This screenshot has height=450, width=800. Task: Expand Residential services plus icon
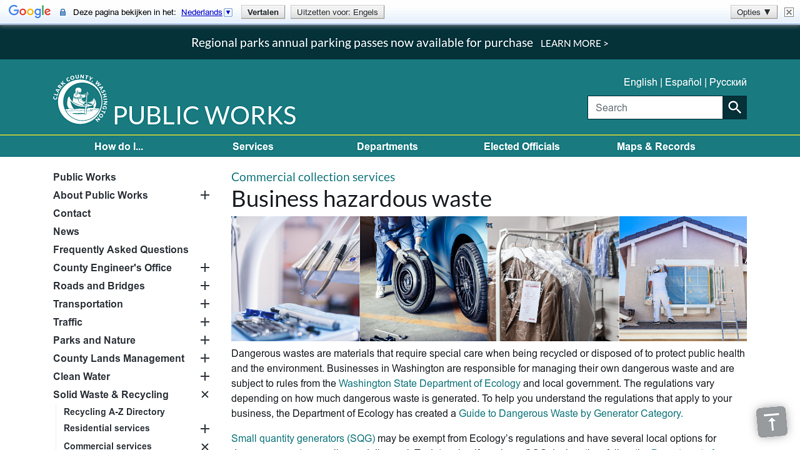(205, 429)
